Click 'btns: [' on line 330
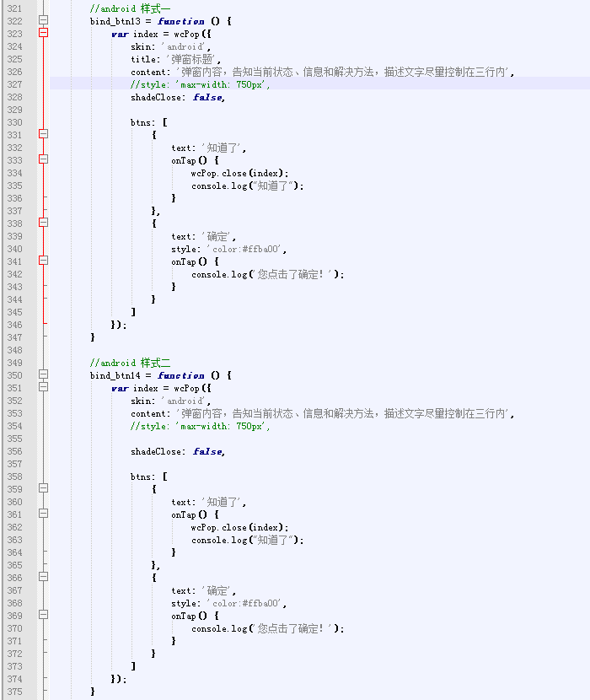Screen dimensions: 590x700 tap(149, 122)
